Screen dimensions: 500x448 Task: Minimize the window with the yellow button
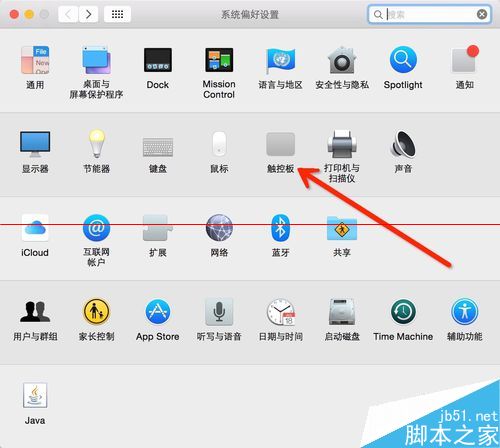point(29,14)
